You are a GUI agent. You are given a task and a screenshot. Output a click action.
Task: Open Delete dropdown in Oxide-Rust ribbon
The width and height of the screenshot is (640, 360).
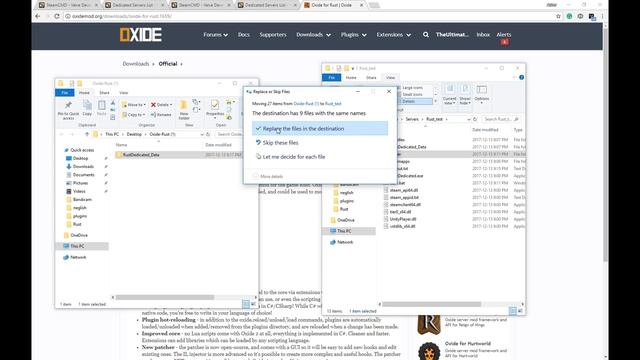pyautogui.click(x=161, y=105)
